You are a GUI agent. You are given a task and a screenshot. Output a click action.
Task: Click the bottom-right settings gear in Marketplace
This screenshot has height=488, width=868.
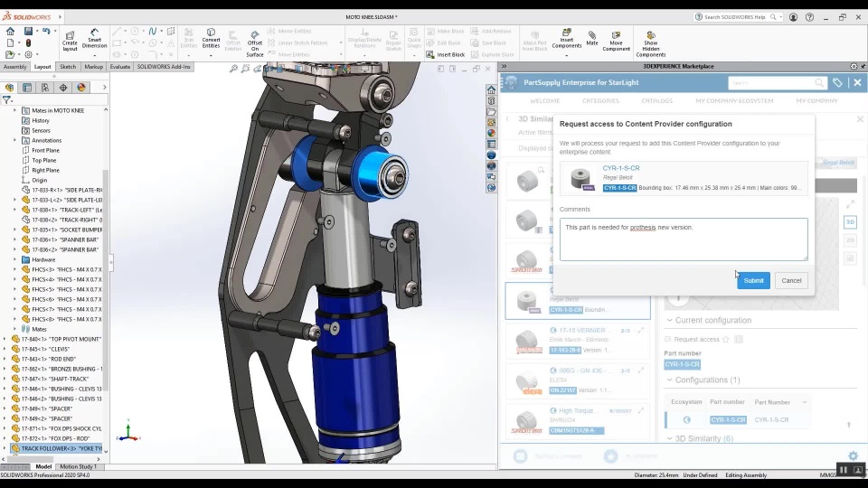click(x=853, y=455)
